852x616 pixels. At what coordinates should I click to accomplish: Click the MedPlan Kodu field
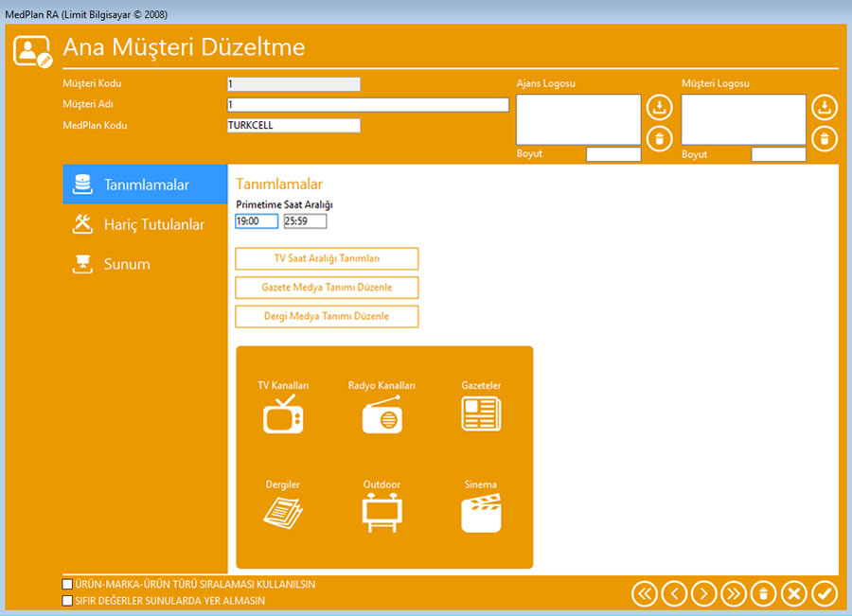point(293,125)
